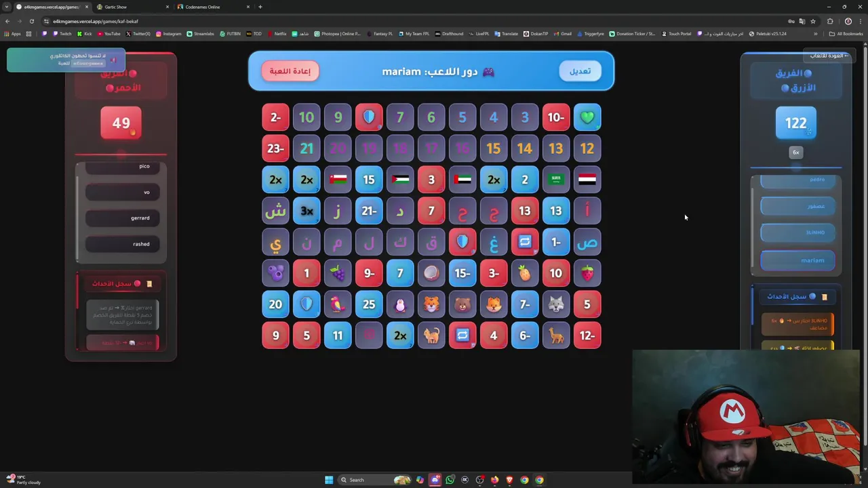Viewport: 868px width, 488px height.
Task: Choose the yellow ي letter tile
Action: click(x=275, y=242)
